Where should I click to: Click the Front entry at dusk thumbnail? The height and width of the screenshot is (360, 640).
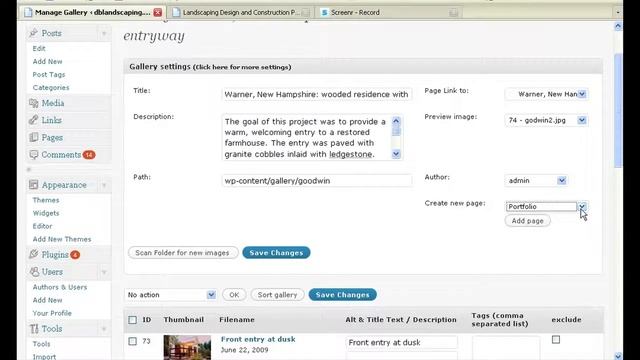[x=187, y=347]
